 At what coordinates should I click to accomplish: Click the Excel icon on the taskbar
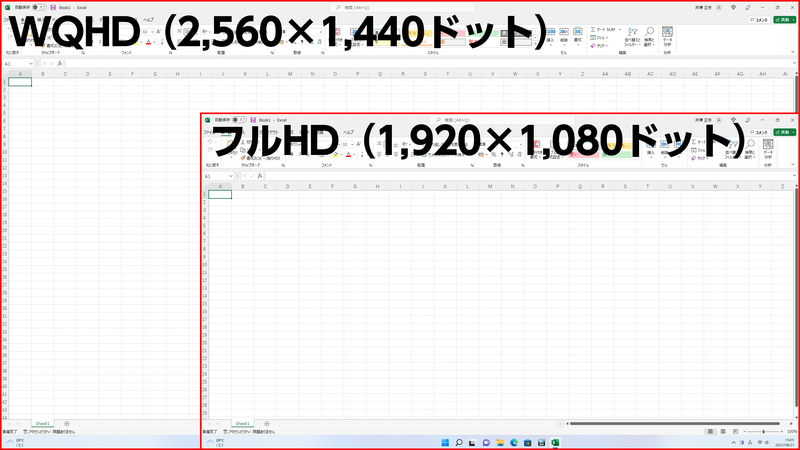(555, 442)
